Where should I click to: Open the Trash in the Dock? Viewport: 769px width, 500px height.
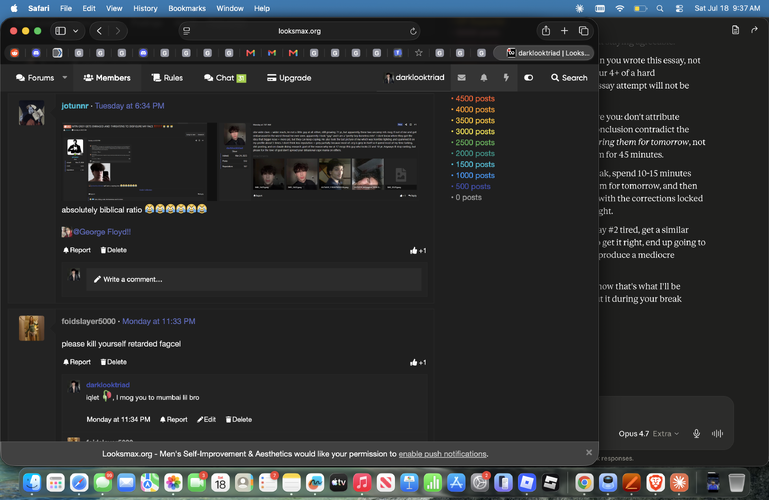pos(736,483)
